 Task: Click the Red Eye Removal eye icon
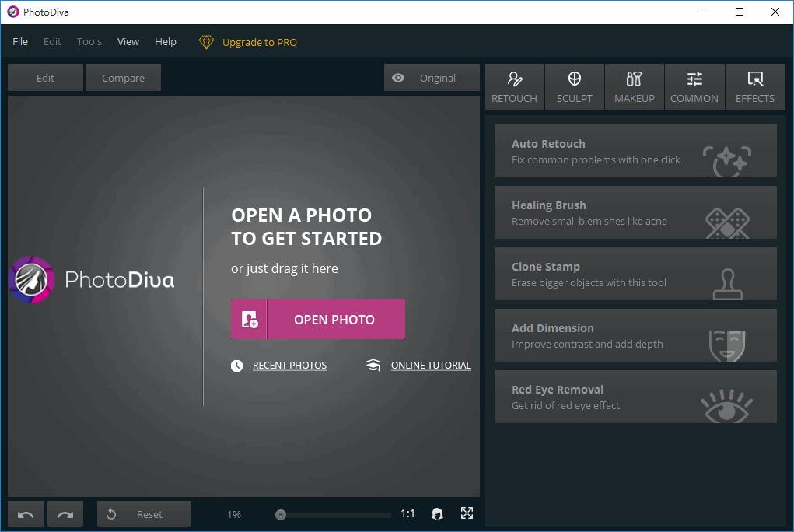[726, 406]
